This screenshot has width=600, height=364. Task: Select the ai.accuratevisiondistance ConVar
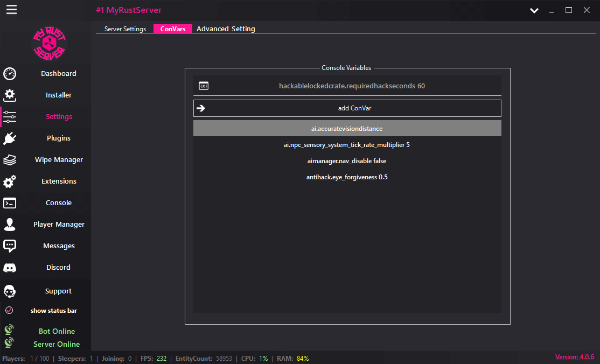pyautogui.click(x=347, y=128)
